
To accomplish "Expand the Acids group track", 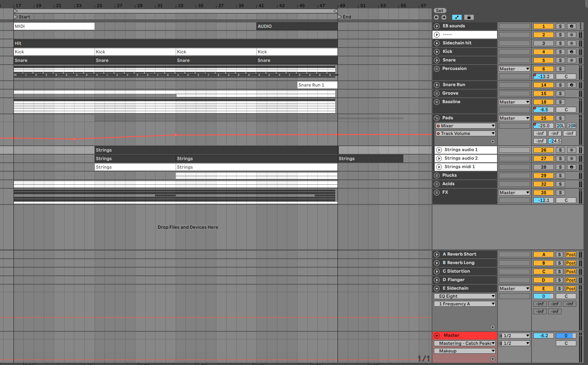I will [x=437, y=184].
